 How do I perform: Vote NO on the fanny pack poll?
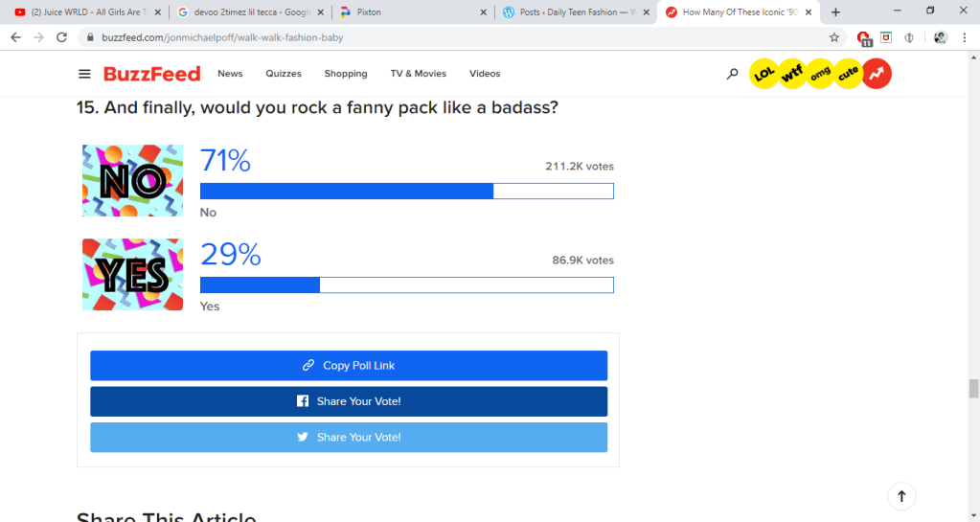[132, 180]
